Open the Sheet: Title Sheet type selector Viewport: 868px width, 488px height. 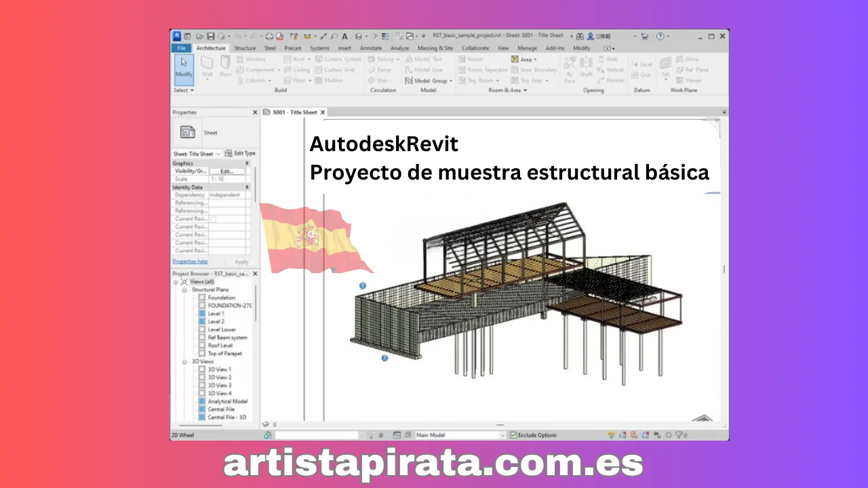196,154
